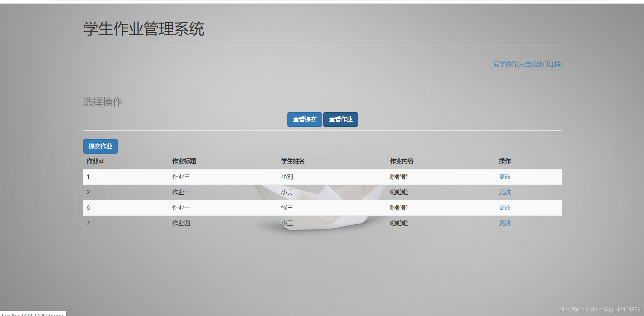Edit the row of 张三
Viewport: 644px width, 316px height.
click(505, 208)
